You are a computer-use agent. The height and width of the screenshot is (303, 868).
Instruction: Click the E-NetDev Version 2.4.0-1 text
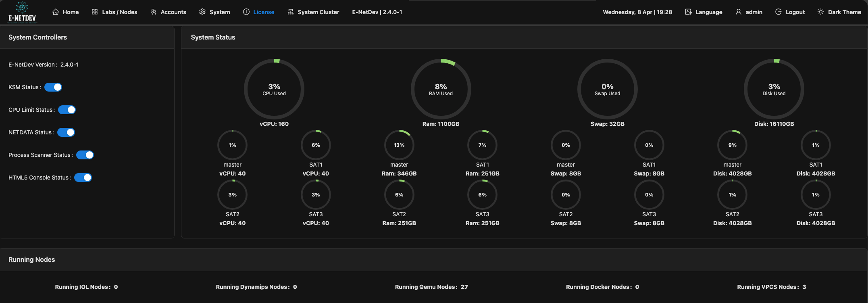point(44,65)
